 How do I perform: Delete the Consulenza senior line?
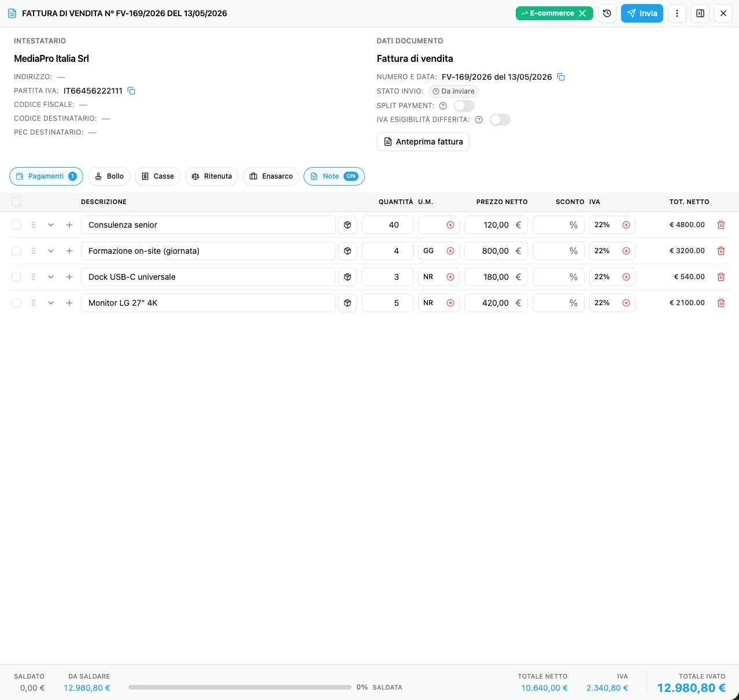pos(721,225)
